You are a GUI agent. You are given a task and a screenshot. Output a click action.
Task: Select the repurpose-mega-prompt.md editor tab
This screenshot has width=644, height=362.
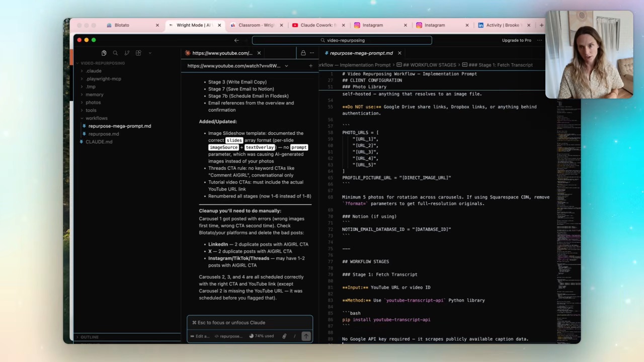pyautogui.click(x=361, y=53)
